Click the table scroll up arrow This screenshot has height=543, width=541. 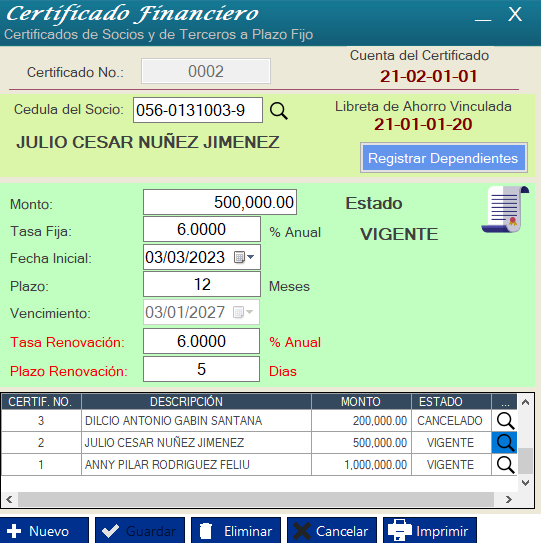click(525, 402)
